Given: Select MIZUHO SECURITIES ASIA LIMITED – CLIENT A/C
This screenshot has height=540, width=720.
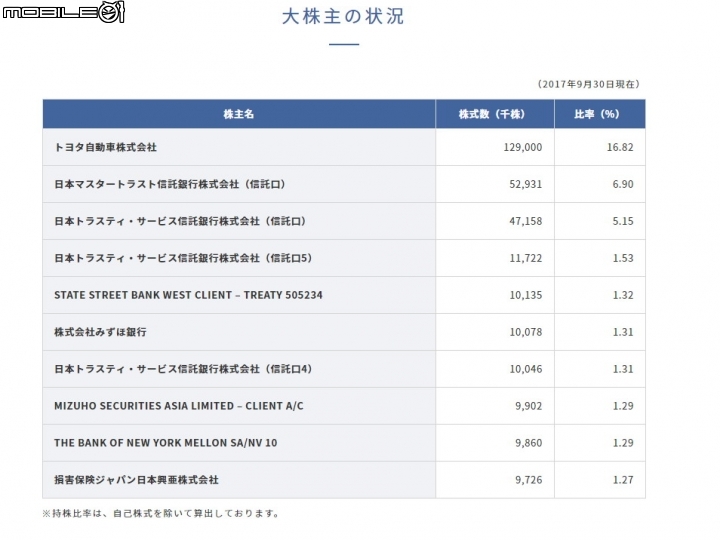Looking at the screenshot, I should [x=179, y=406].
